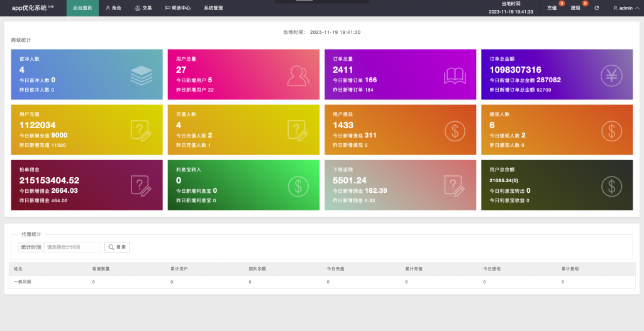The image size is (644, 331).
Task: Click the open book icon in 订单总量 card
Action: [x=454, y=75]
